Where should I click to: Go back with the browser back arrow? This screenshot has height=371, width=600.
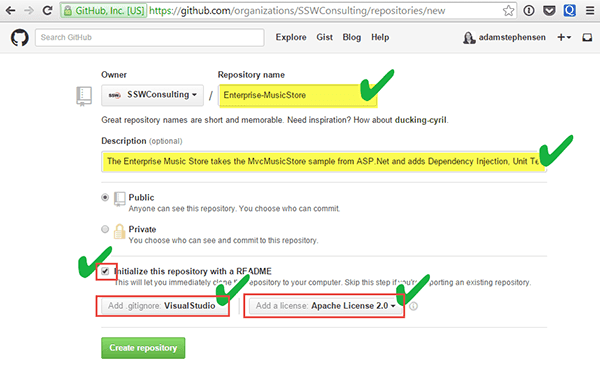coord(10,10)
